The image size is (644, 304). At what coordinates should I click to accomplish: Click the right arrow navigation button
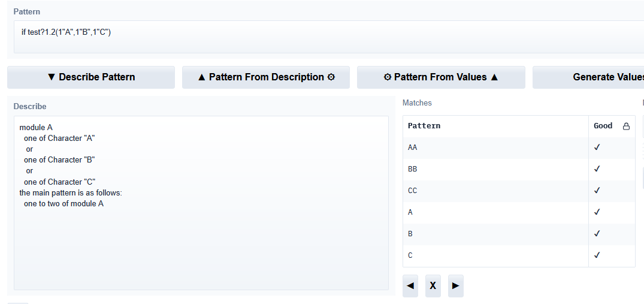[455, 286]
